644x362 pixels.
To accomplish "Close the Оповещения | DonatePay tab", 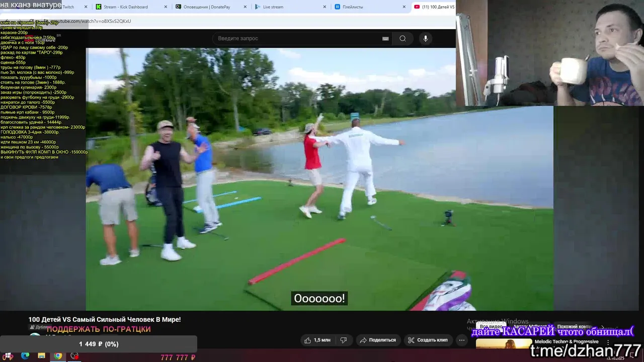I will click(245, 7).
